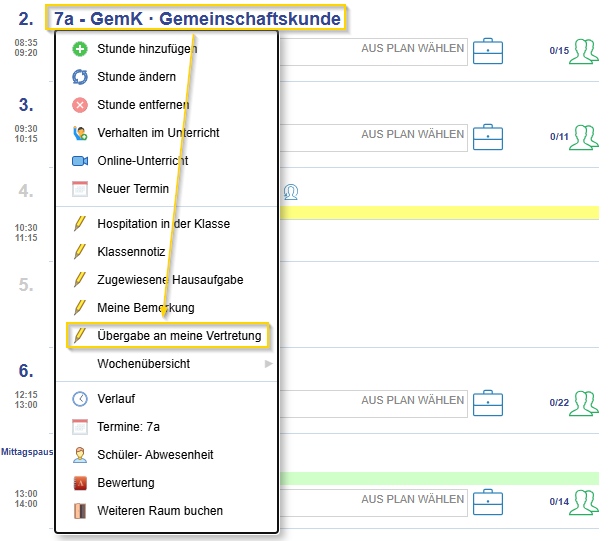Click the 7a - GemK Gemeinschaftskunde lesson title
Viewport: 613px width, 541px height.
[x=195, y=18]
